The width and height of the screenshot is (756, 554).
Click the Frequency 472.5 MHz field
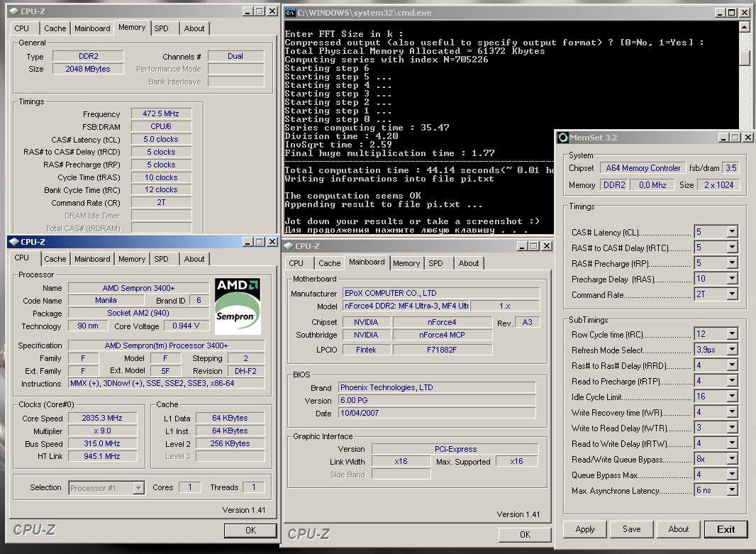pyautogui.click(x=161, y=113)
